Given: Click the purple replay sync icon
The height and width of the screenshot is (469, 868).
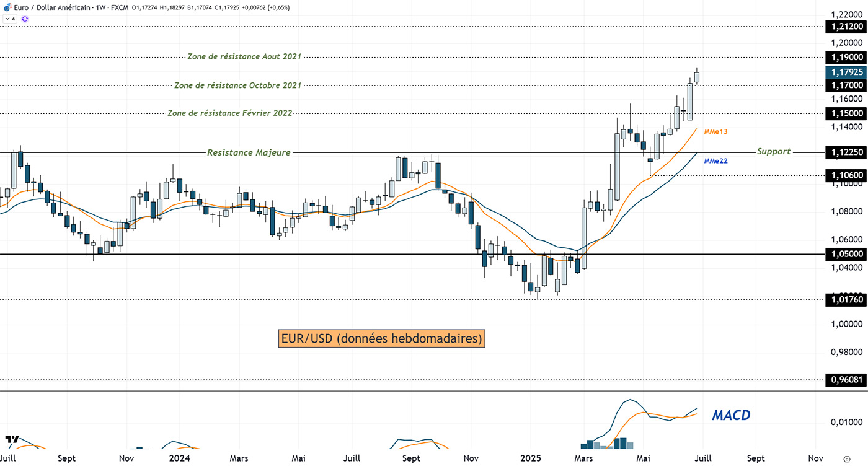Looking at the screenshot, I should click(25, 19).
